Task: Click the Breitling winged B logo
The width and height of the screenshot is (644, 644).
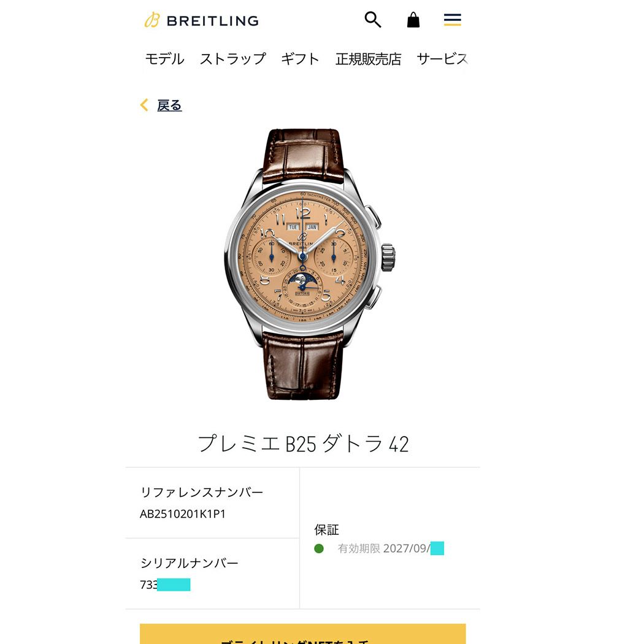Action: [151, 20]
